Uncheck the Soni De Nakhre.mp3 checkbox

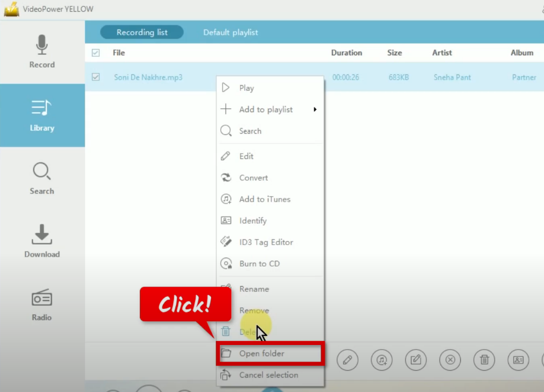point(96,77)
